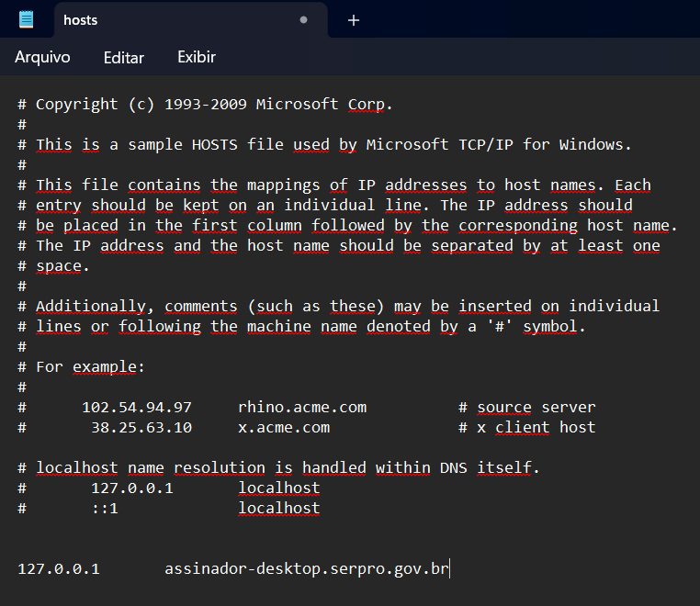Click '# source server' comment
The height and width of the screenshot is (606, 700).
526,408
